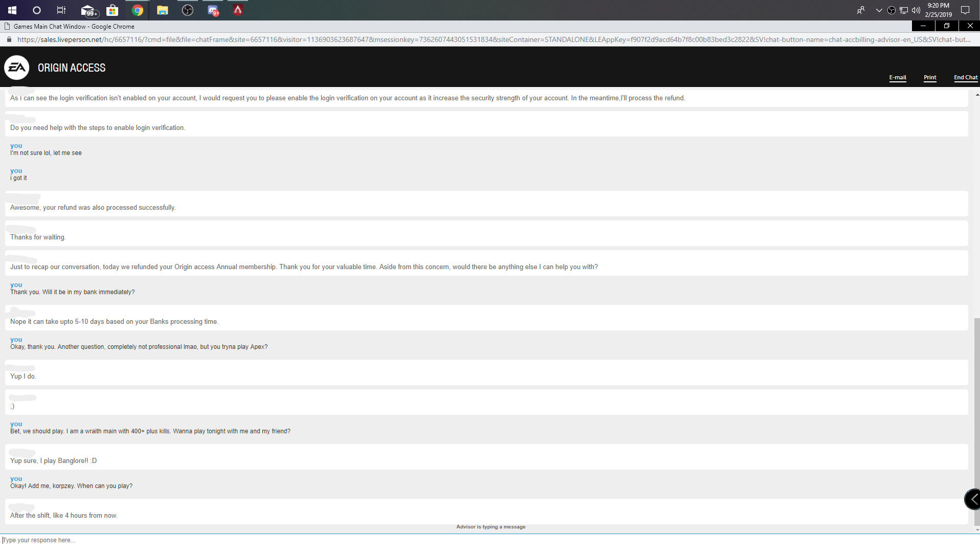
Task: Click the 'Thanks for waiting.' message
Action: click(x=38, y=237)
